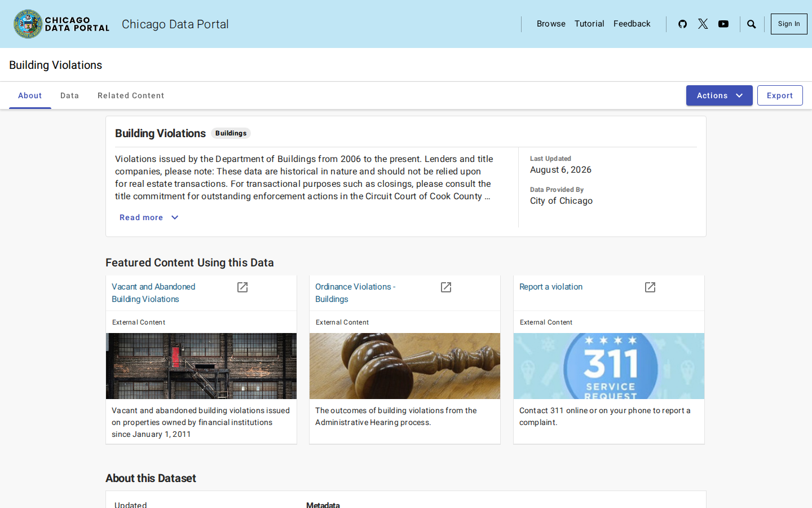The width and height of the screenshot is (812, 508).
Task: Open Vacant and Abandoned Building Violations link
Action: pos(153,293)
